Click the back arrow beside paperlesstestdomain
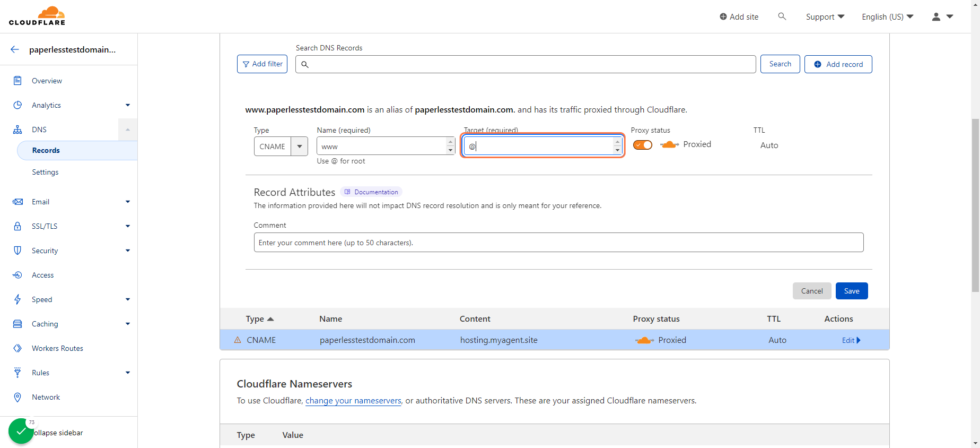 pos(15,49)
